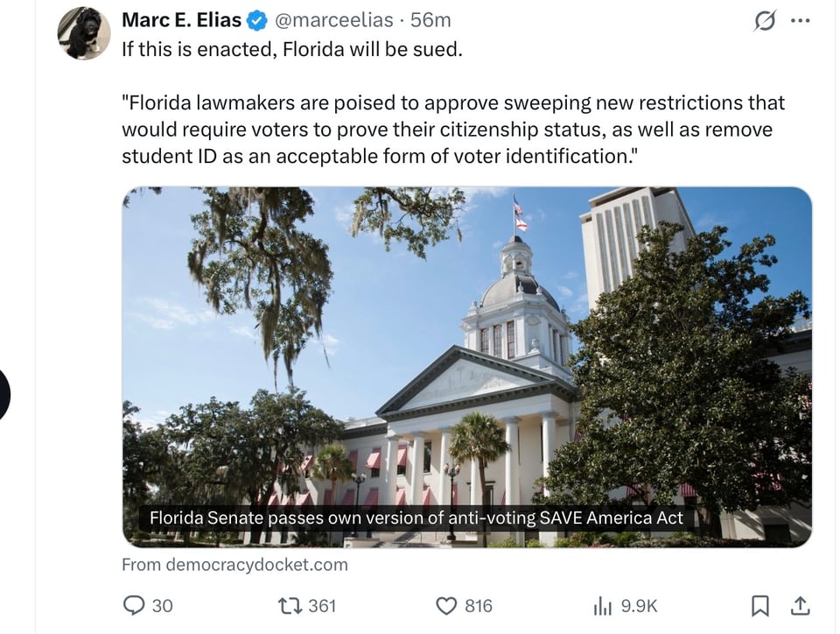Share the post using the upload icon
840x634 pixels.
[801, 605]
